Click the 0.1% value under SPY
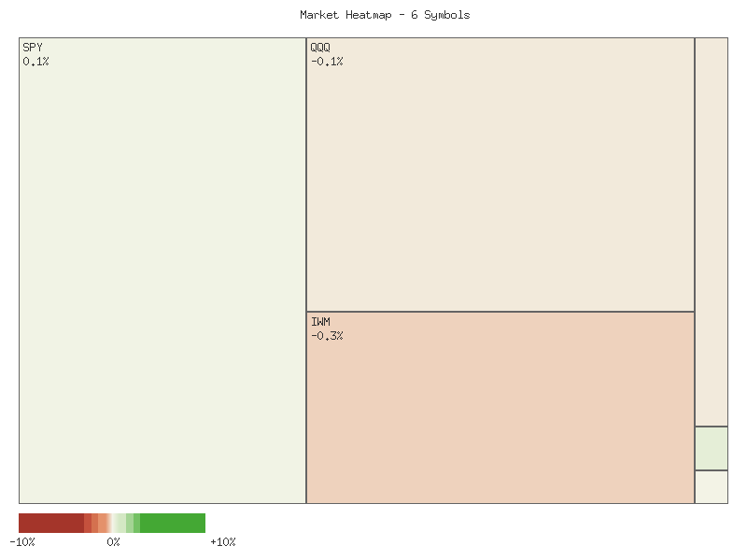The image size is (747, 560). click(x=36, y=61)
